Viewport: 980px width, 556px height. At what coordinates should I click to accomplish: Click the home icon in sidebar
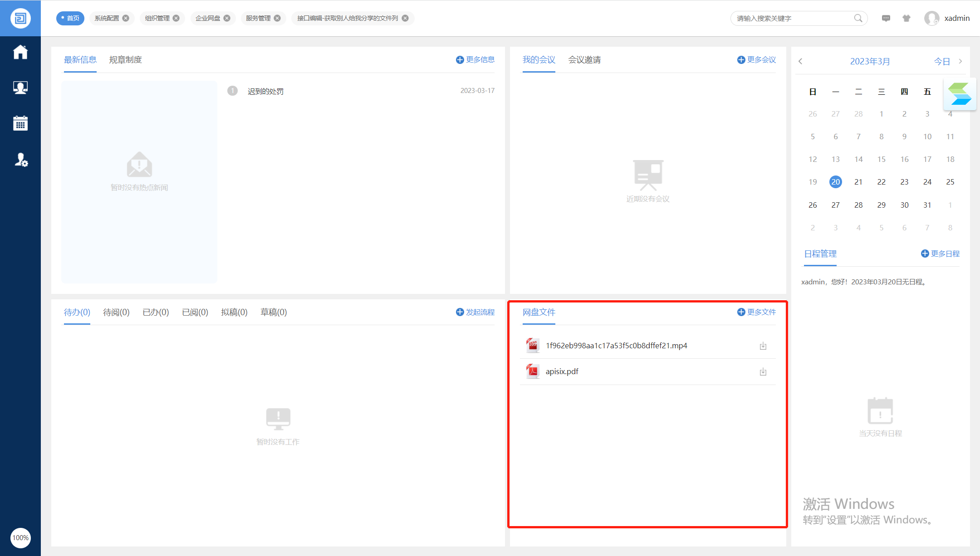20,52
